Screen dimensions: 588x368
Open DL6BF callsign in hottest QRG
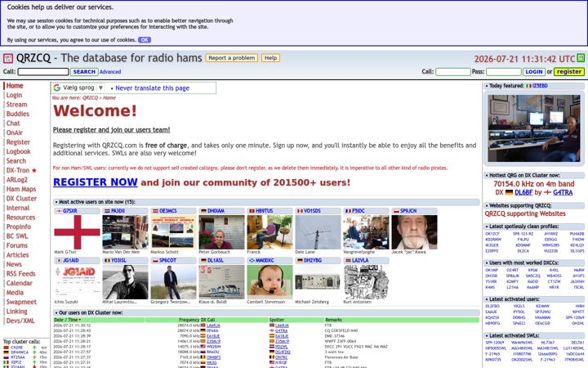tap(523, 192)
